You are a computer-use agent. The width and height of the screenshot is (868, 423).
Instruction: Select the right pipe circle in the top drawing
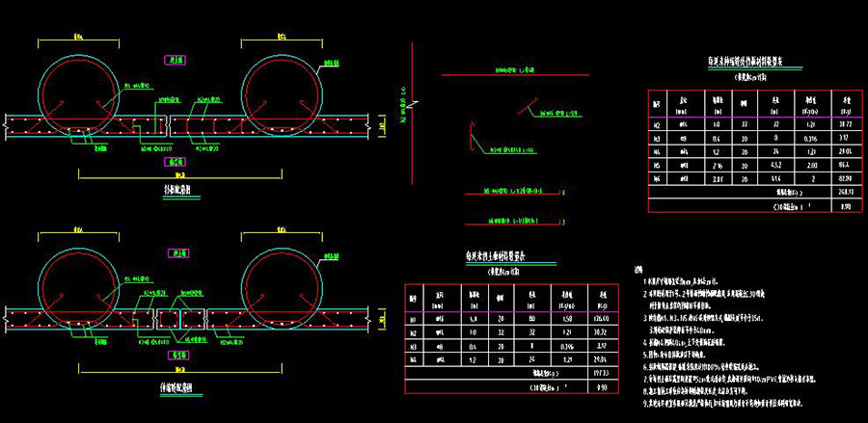click(x=283, y=93)
